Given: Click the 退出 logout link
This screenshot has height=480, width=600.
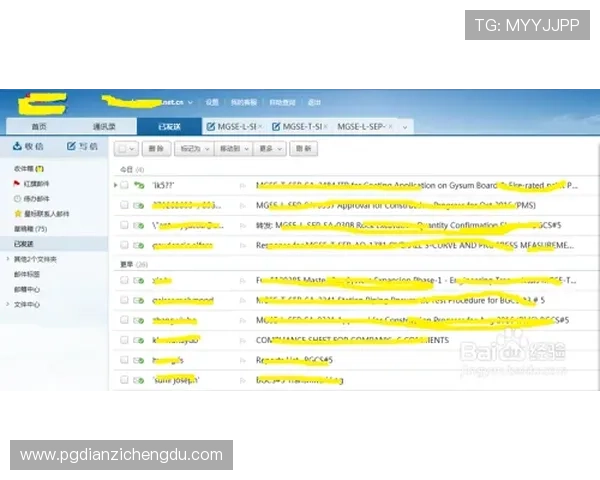Looking at the screenshot, I should [x=314, y=102].
